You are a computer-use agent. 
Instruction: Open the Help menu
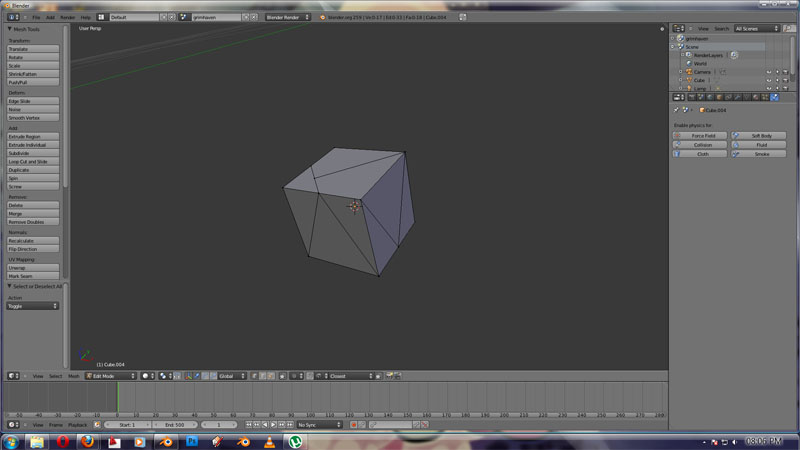click(x=85, y=17)
